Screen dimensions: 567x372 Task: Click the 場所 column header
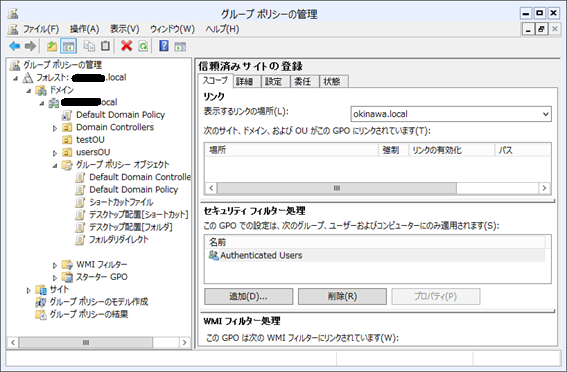click(x=291, y=150)
